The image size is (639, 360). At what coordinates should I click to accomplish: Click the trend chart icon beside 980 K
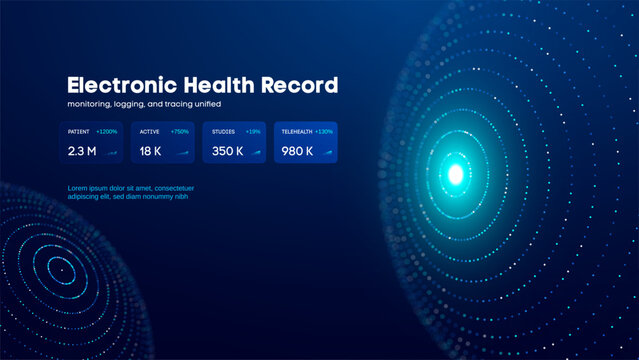pos(327,153)
